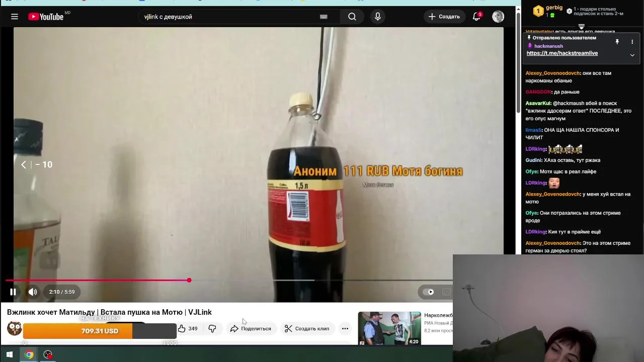Click the 709.31 USD donation goal bar

[x=100, y=331]
